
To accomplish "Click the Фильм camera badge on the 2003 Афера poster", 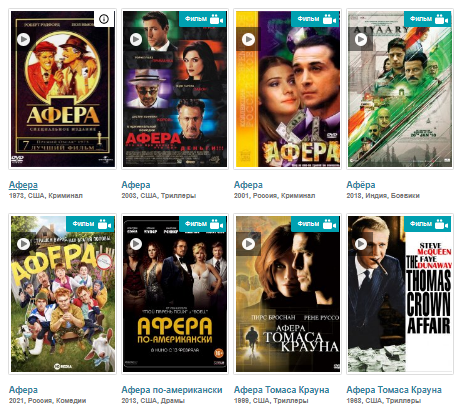I will 203,19.
